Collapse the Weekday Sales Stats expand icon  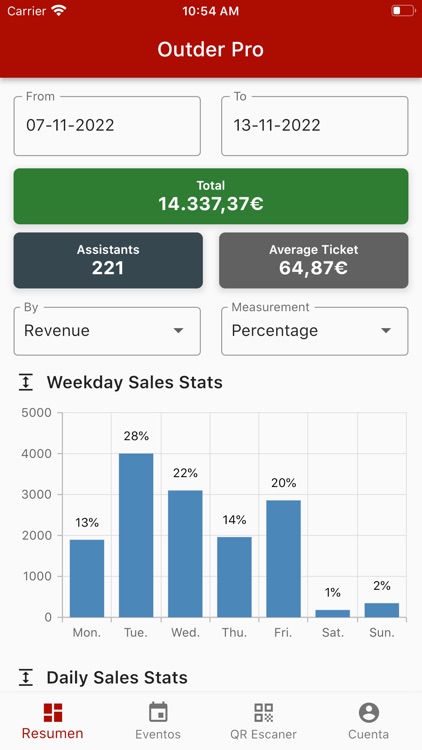[x=26, y=383]
